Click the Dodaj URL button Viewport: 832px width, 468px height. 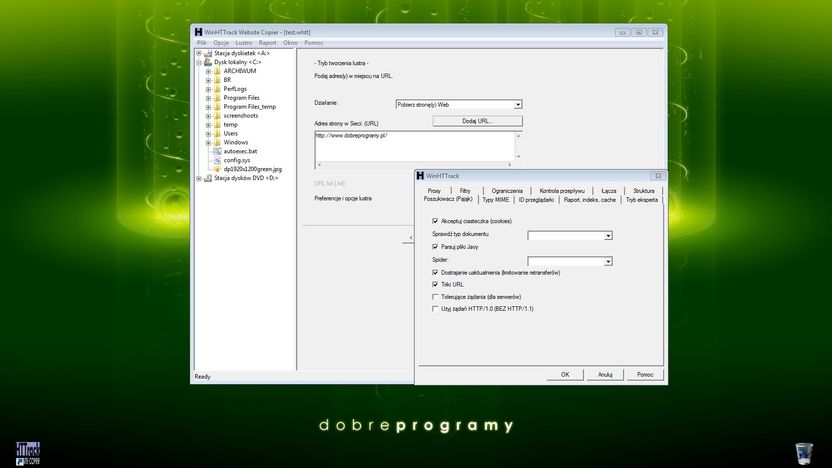478,121
